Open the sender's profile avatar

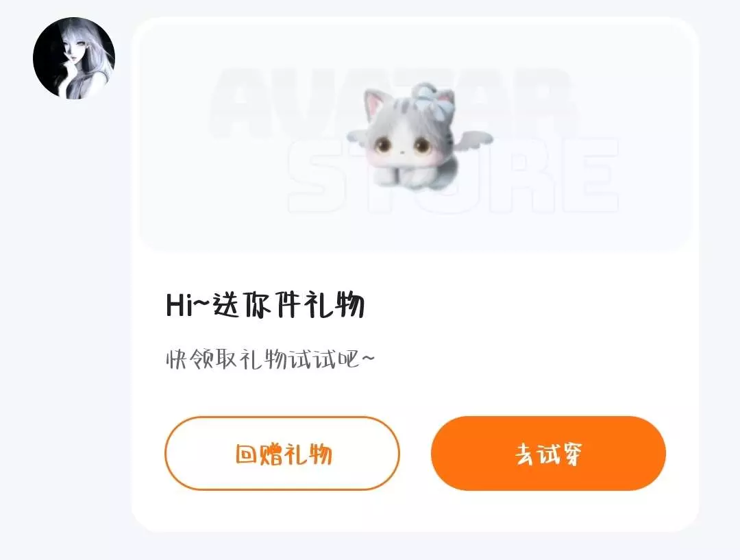point(73,58)
